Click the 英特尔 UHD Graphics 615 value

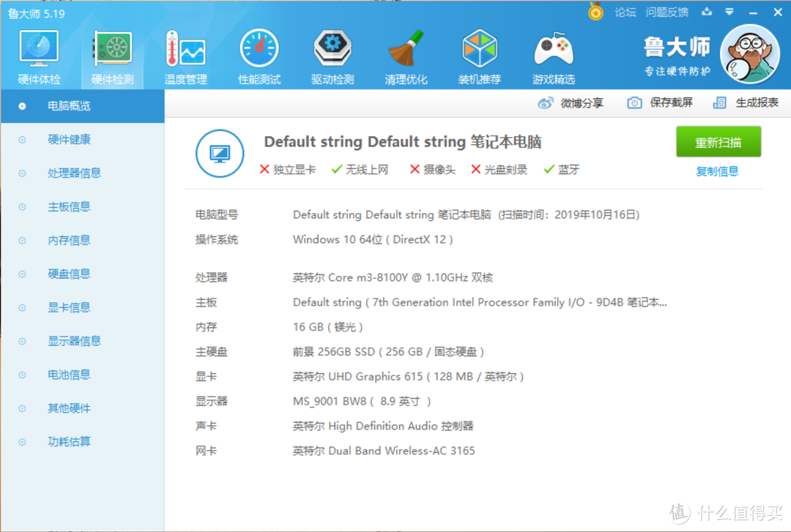tap(408, 377)
